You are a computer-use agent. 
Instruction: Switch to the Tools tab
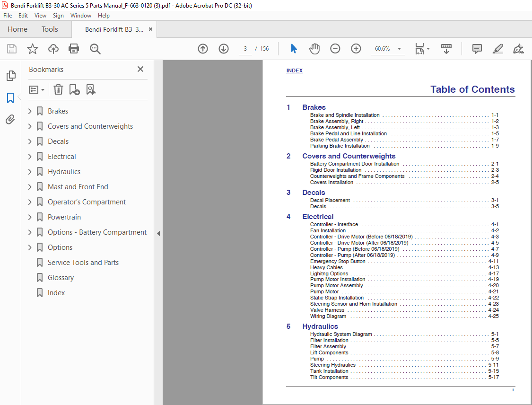(50, 29)
